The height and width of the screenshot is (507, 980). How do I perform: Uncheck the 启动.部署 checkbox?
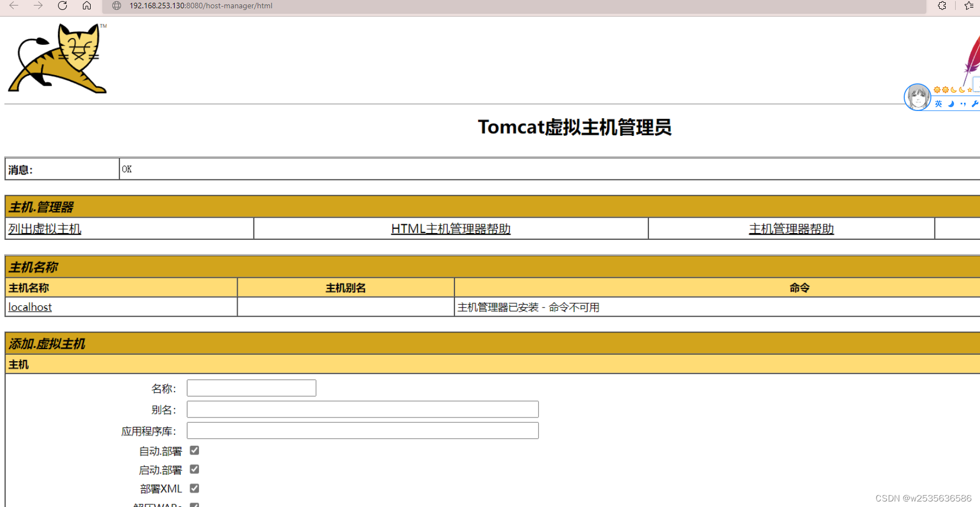point(195,469)
